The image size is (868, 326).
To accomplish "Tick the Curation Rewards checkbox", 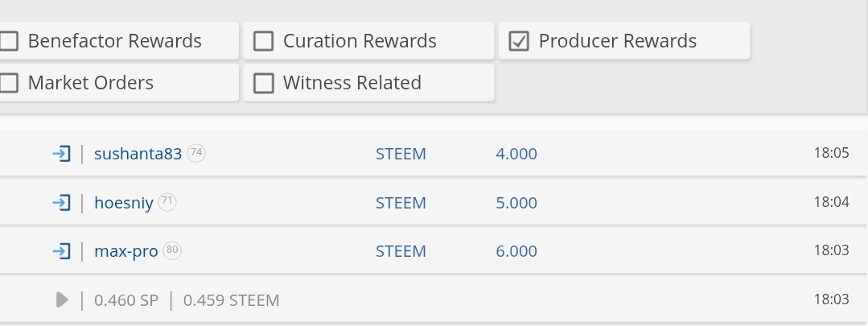I will [x=264, y=41].
